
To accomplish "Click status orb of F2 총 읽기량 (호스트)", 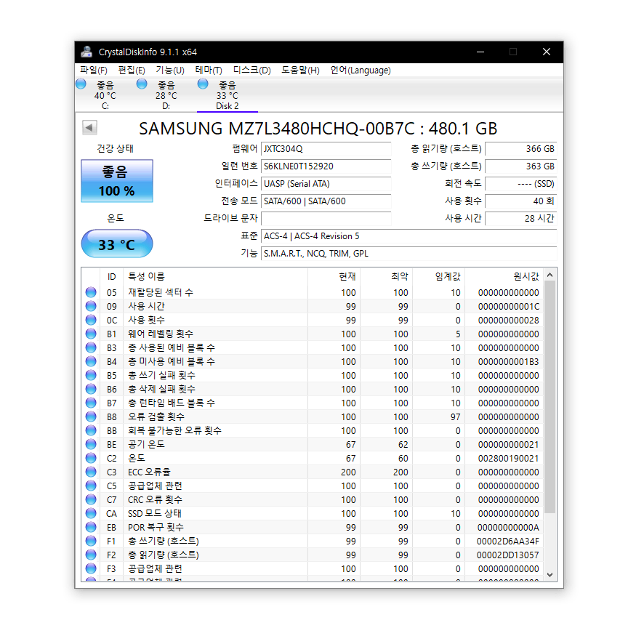I will point(91,555).
